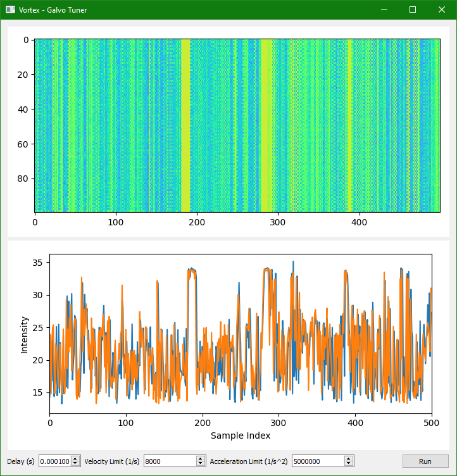
Task: Close the Vortex Galvo Tuner window
Action: click(x=442, y=9)
